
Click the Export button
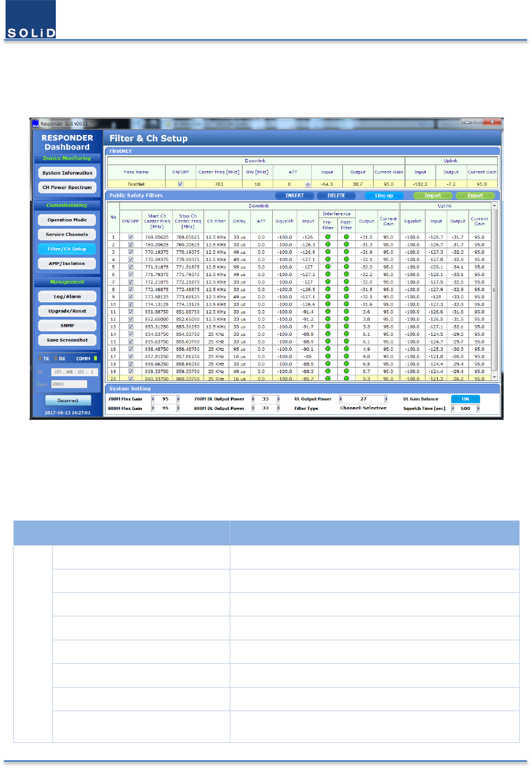(x=475, y=196)
